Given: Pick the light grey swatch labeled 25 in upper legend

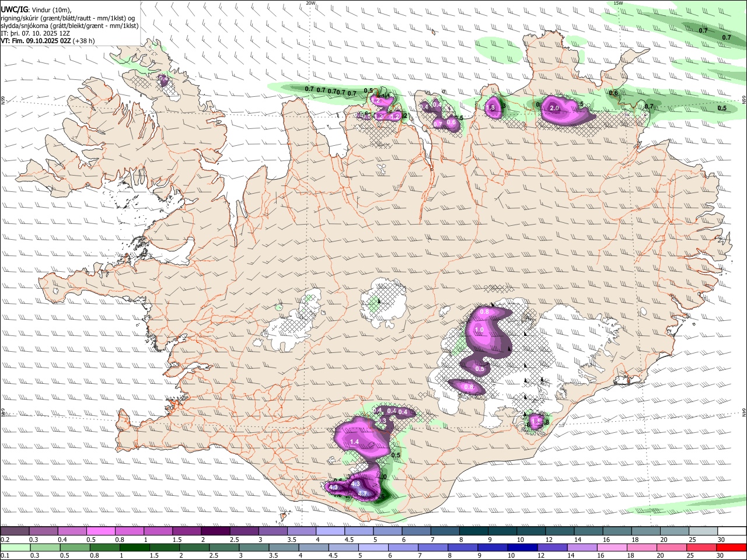Looking at the screenshot, I should tap(703, 531).
